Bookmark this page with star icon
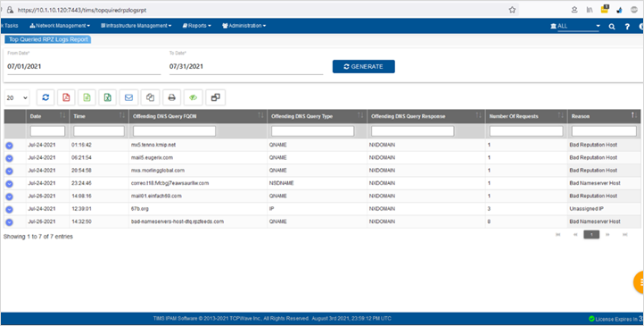The height and width of the screenshot is (326, 644). click(512, 10)
